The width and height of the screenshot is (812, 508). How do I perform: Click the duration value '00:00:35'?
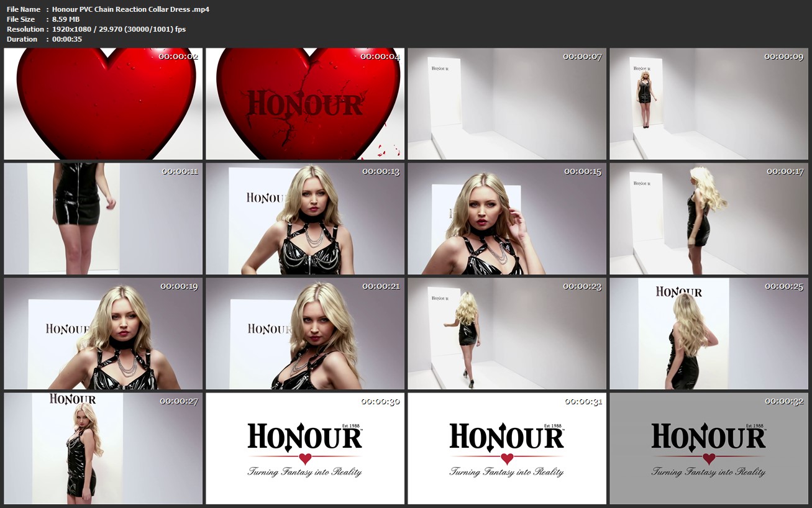pos(67,39)
